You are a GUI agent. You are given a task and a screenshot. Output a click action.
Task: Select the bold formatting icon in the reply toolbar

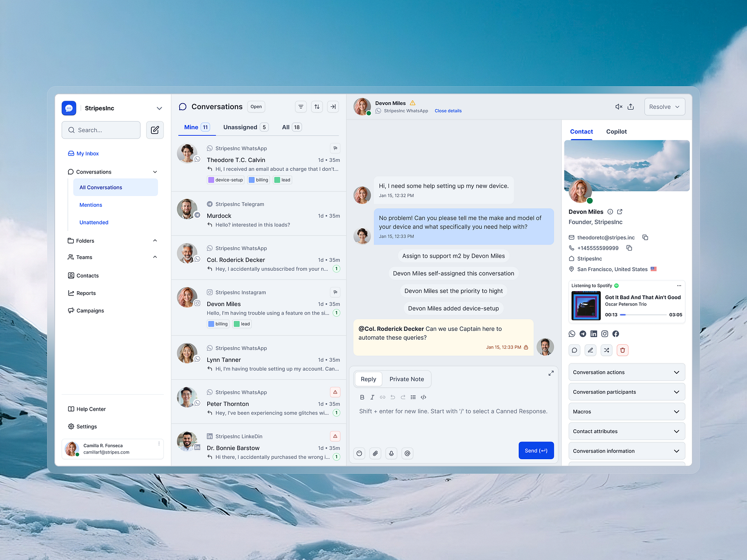(362, 397)
